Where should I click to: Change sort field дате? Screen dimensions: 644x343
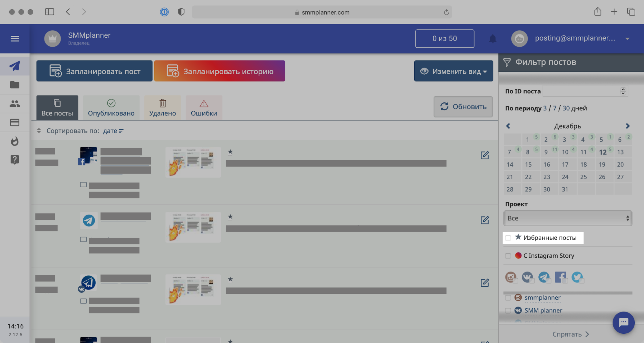click(x=113, y=131)
